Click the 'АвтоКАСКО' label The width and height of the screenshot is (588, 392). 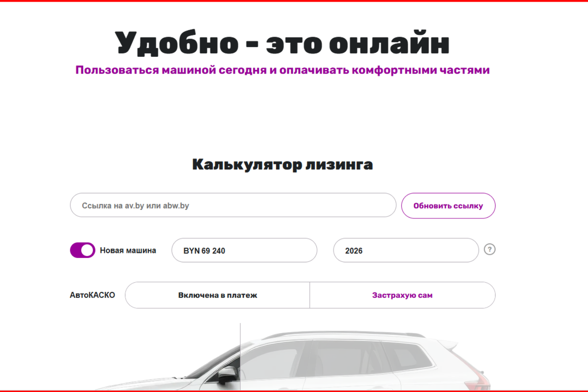(x=92, y=295)
